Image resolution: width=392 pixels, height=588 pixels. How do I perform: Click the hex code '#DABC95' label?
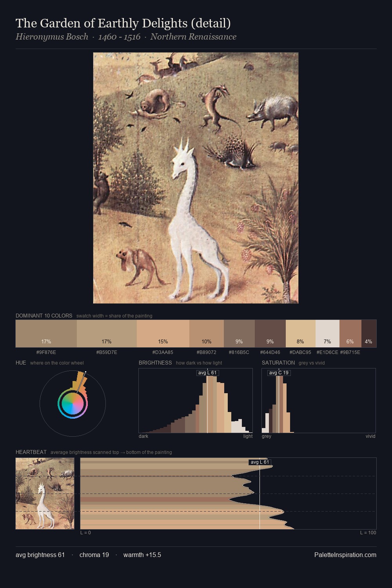pyautogui.click(x=300, y=352)
